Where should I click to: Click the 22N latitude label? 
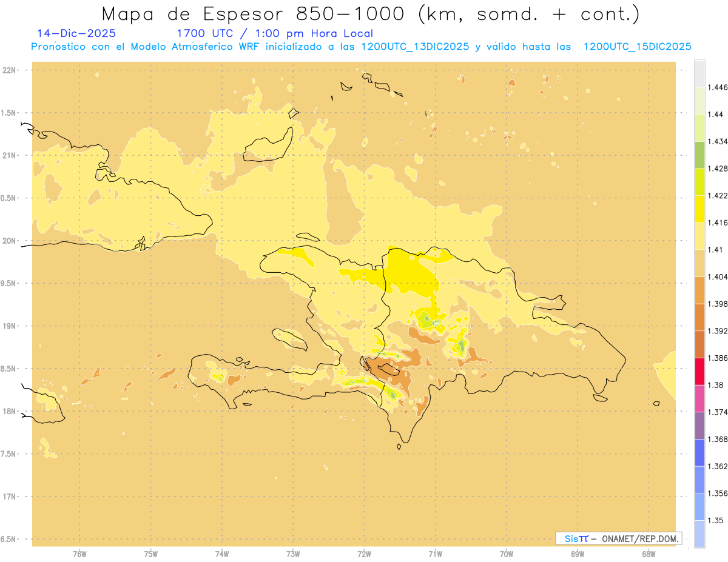pos(9,70)
